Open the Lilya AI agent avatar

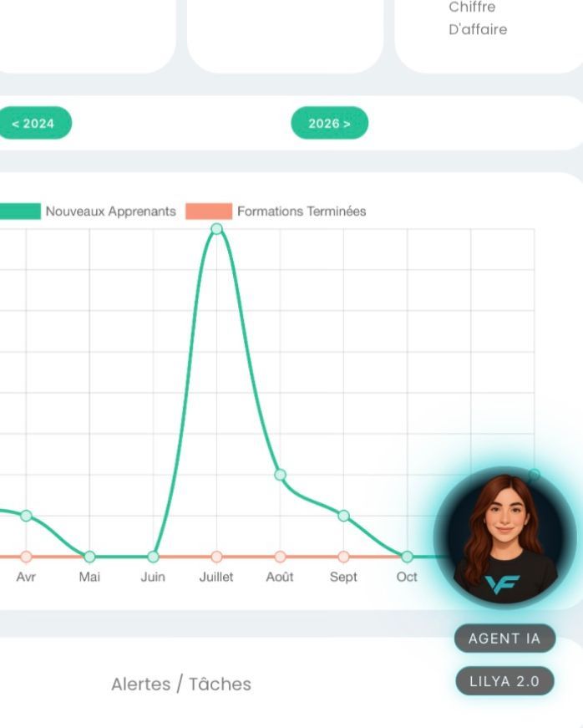[504, 537]
